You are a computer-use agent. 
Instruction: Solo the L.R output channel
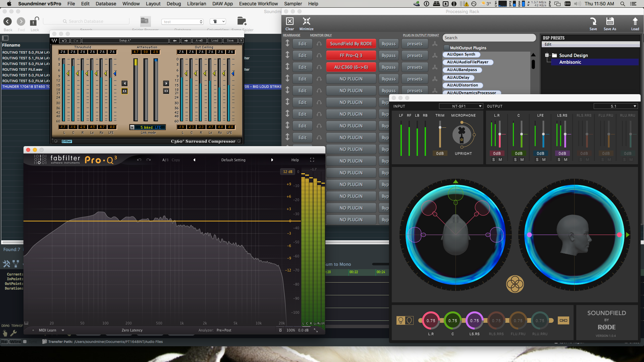(x=493, y=160)
